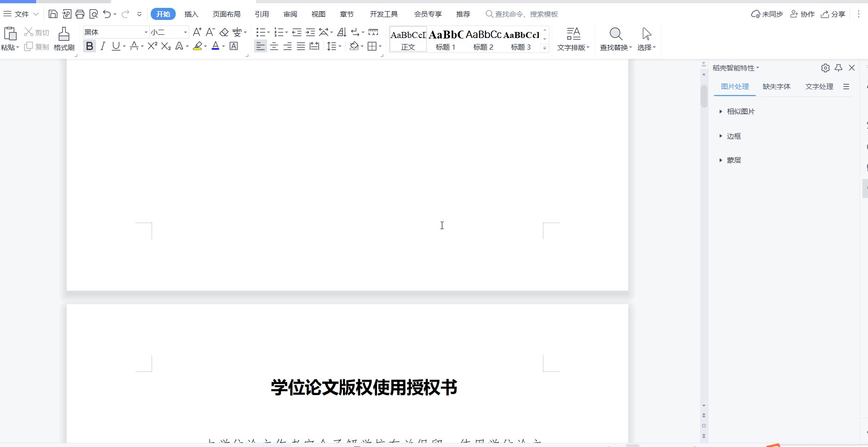Open the 视图 ribbon tab
The image size is (868, 447).
(319, 14)
